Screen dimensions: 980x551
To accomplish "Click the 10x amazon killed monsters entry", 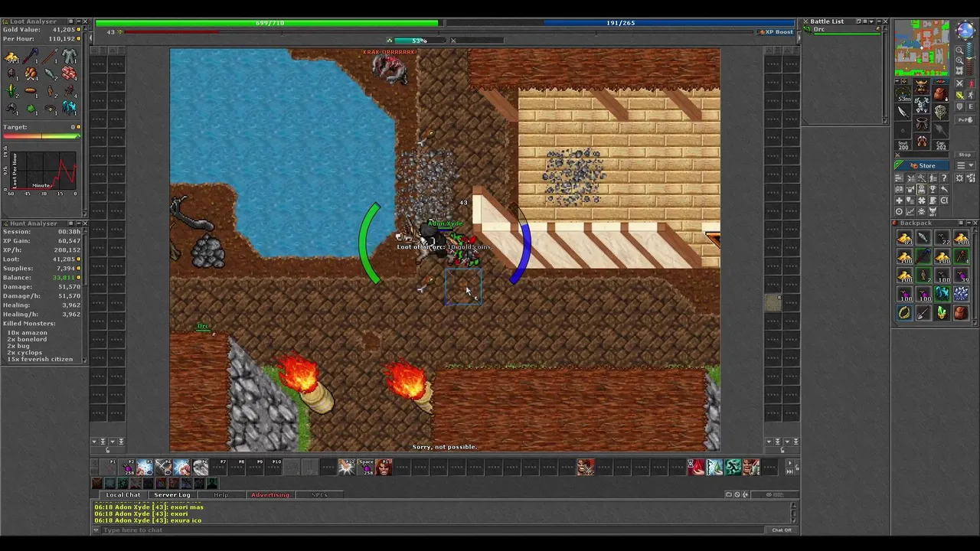I will pyautogui.click(x=28, y=333).
